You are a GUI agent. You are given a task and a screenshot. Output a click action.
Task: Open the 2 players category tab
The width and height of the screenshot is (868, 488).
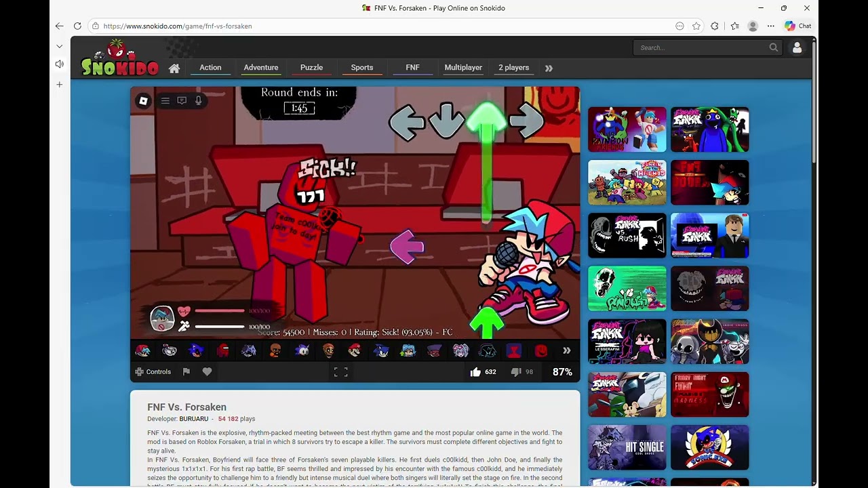(513, 68)
